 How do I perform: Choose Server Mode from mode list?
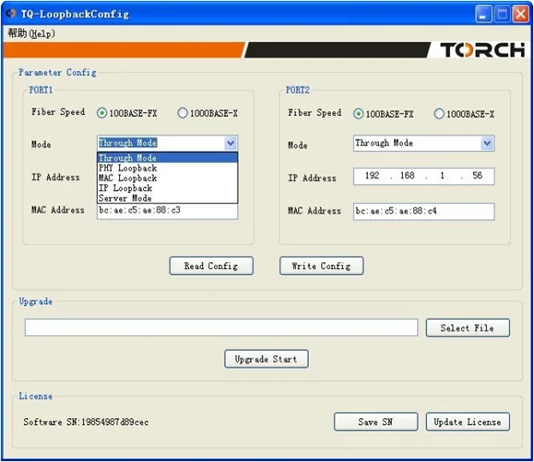tap(168, 198)
